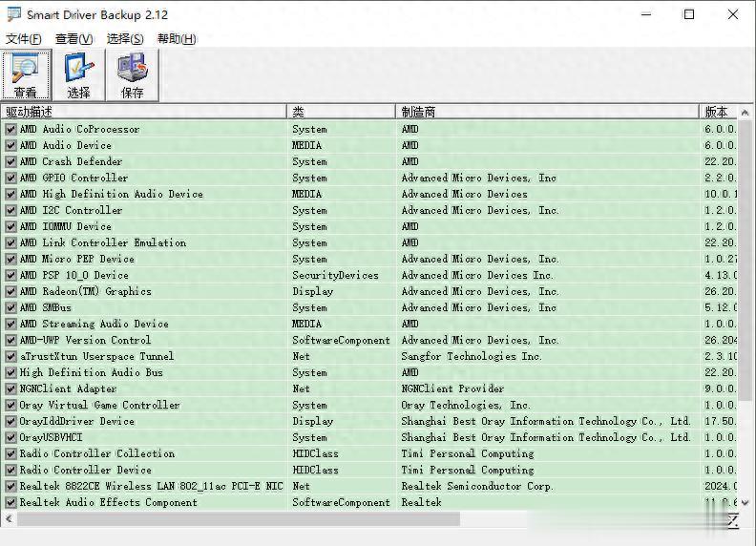The height and width of the screenshot is (546, 756).
Task: Select AMD IOMMU Device row
Action: [368, 226]
